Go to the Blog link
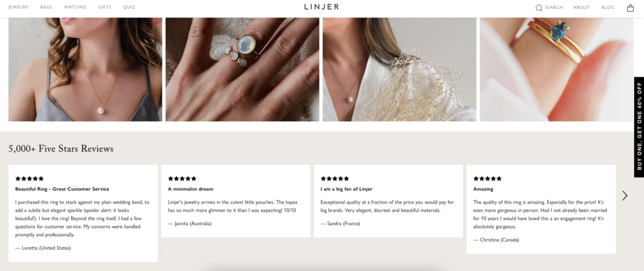 click(608, 8)
